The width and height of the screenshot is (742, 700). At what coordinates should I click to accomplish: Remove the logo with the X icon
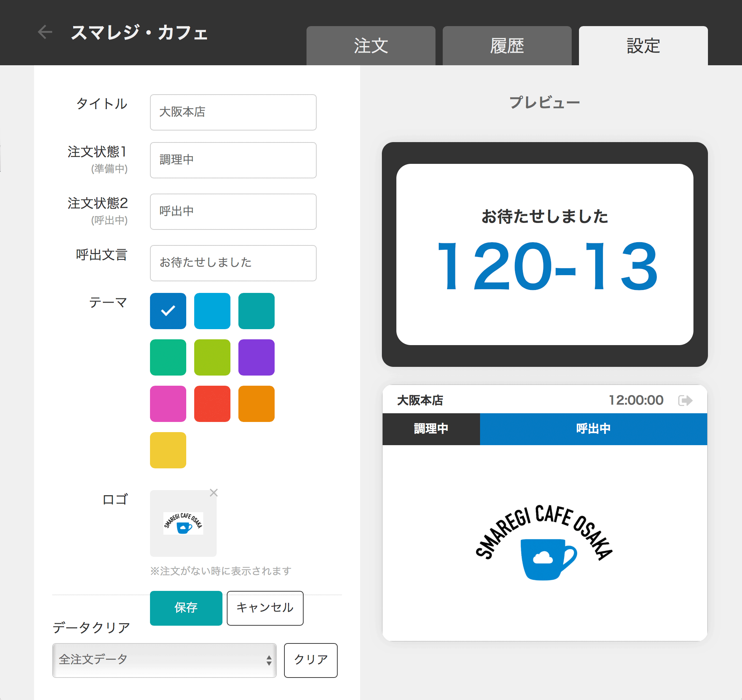pos(213,493)
